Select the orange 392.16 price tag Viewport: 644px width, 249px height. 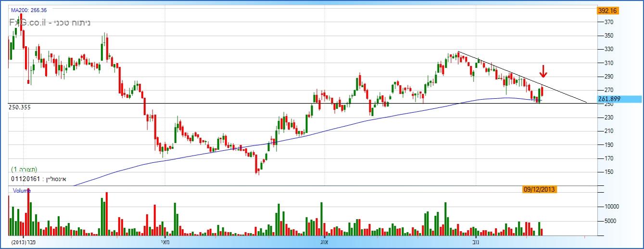tap(607, 11)
